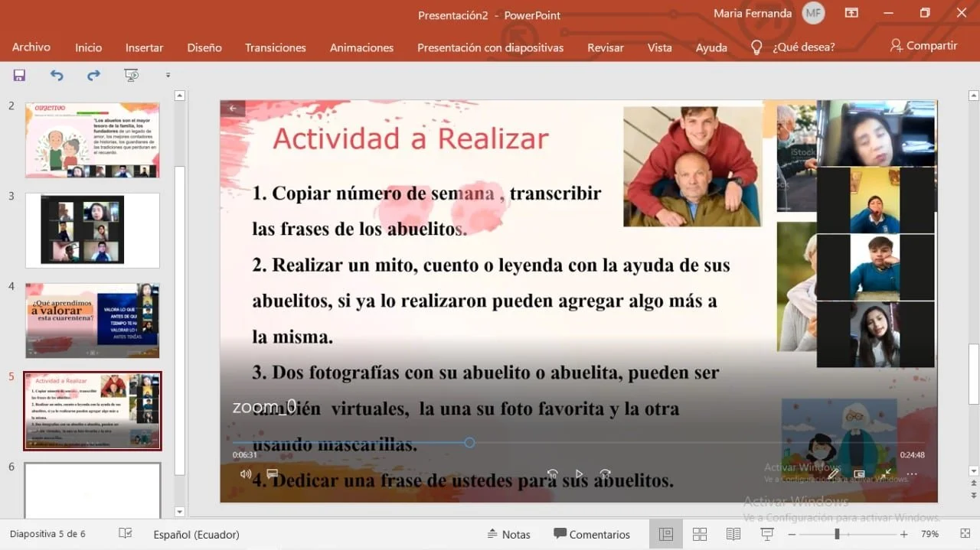980x550 pixels.
Task: Toggle the Comentarios comments pane
Action: point(592,534)
